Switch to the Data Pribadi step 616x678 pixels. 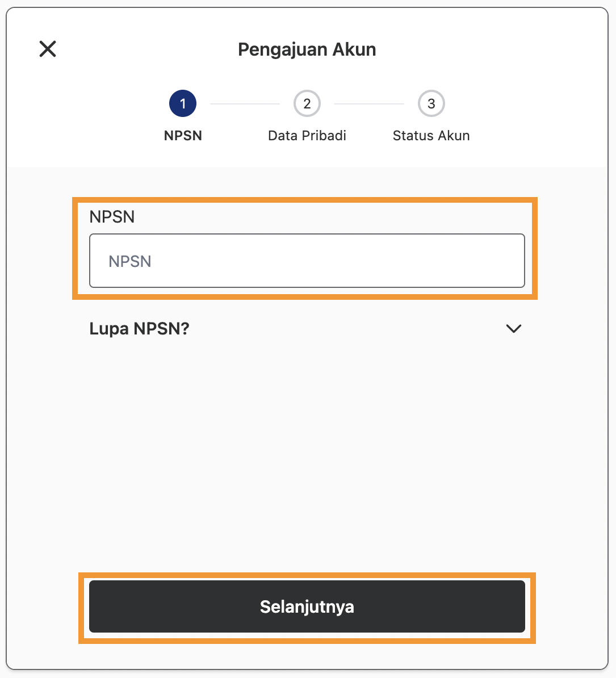click(x=307, y=136)
